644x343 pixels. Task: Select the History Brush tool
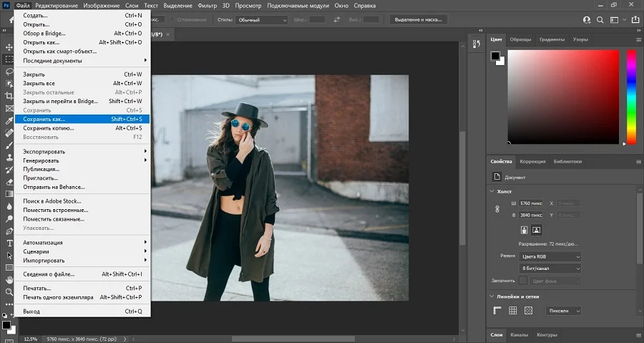tap(9, 170)
